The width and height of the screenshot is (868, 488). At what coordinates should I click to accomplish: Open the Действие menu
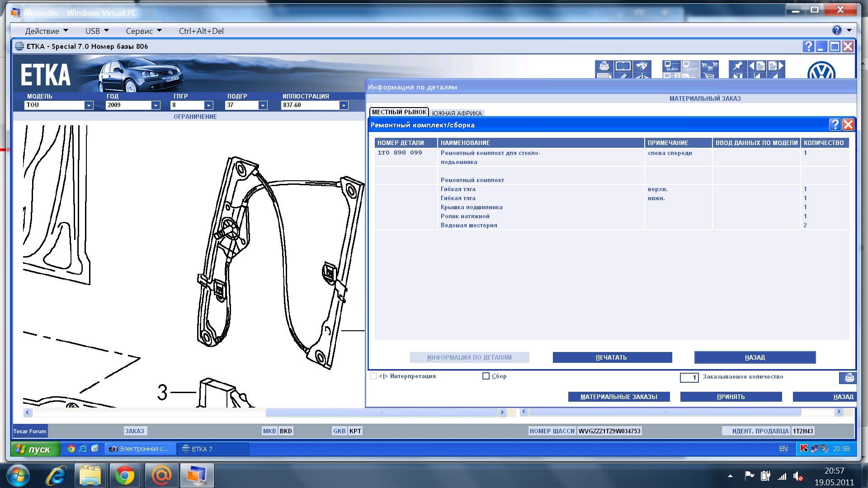pos(47,31)
